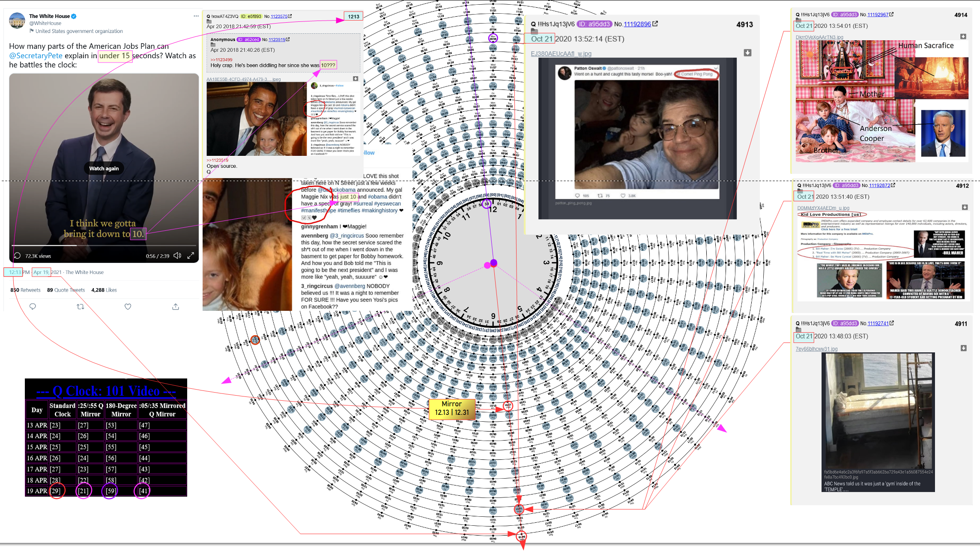Click the bed photo thumbnail in post 4911
This screenshot has width=980, height=551.
(878, 422)
